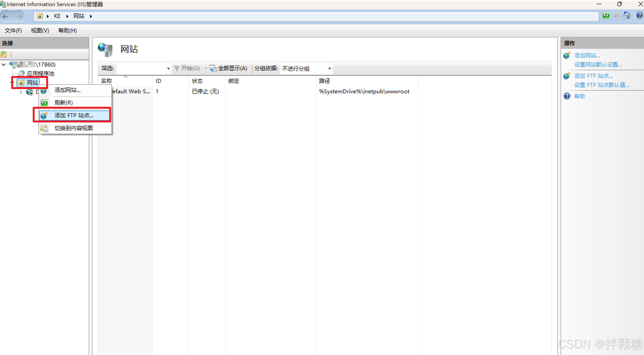Open the 视图(V) menu
The height and width of the screenshot is (355, 644).
click(x=40, y=31)
